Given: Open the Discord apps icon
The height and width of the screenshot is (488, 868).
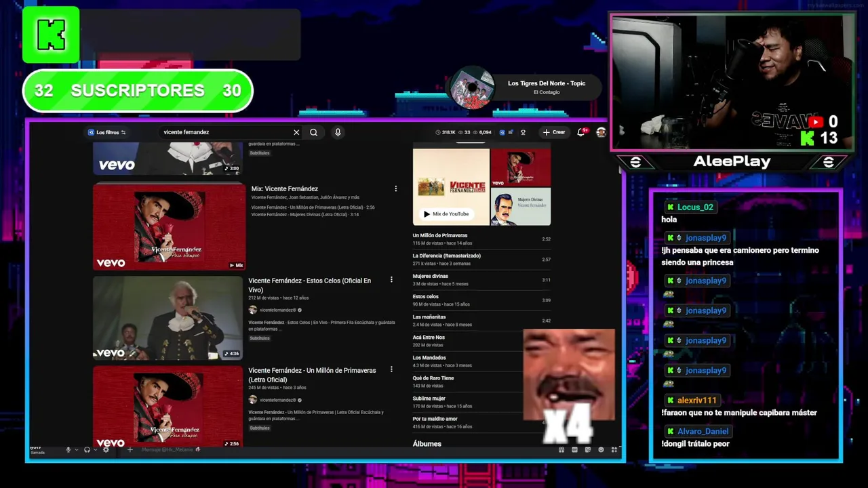Looking at the screenshot, I should tap(614, 449).
